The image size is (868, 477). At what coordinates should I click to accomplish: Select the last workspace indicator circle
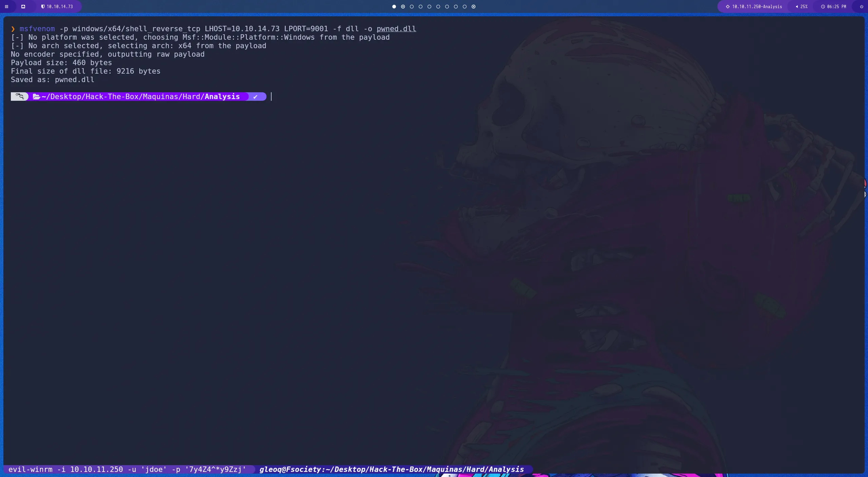click(x=473, y=6)
